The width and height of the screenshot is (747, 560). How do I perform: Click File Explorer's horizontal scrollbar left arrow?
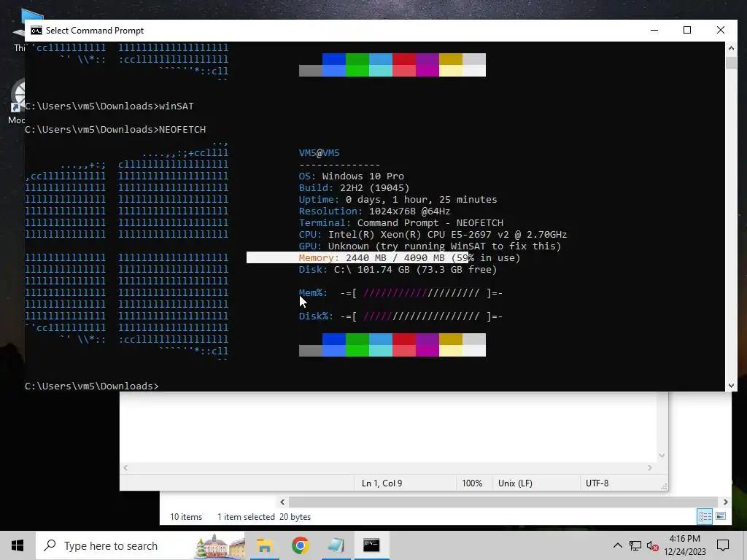[282, 502]
